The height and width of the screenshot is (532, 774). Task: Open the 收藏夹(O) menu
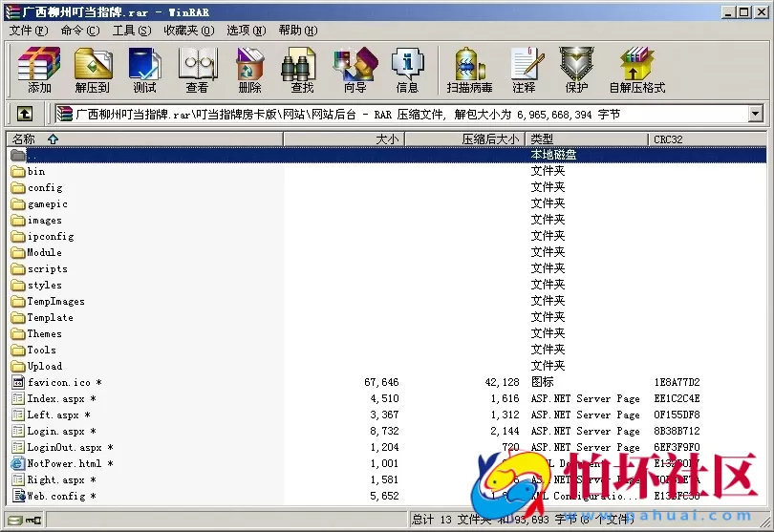tap(189, 31)
